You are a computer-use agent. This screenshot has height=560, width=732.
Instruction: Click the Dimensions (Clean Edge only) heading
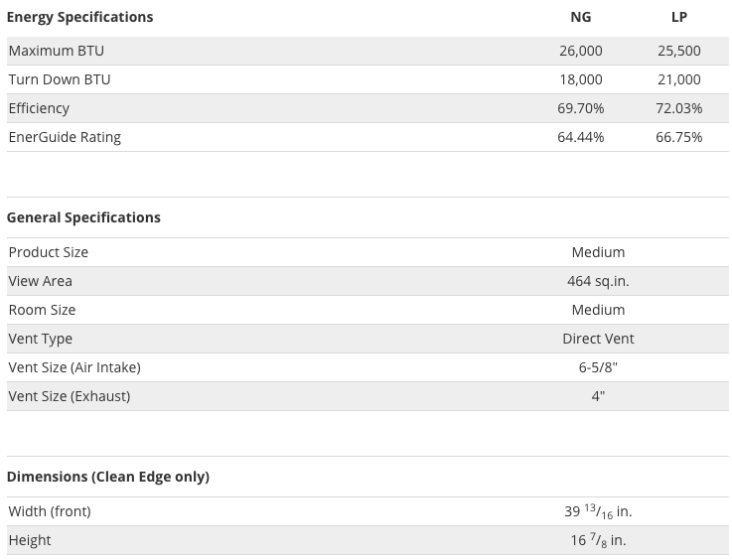[108, 477]
